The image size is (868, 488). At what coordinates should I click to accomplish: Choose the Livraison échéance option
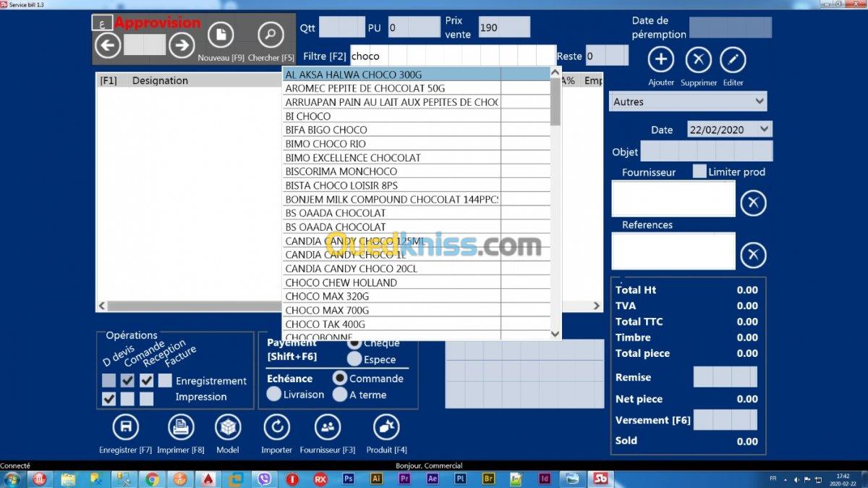click(274, 395)
